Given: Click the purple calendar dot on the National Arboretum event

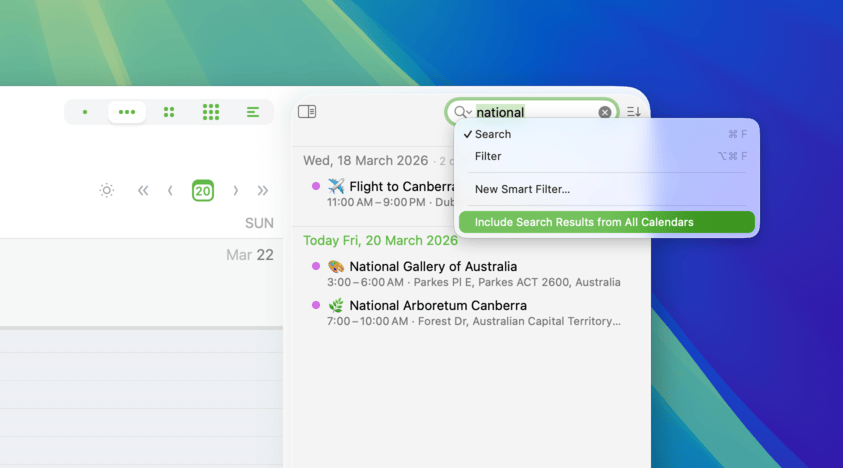Looking at the screenshot, I should point(316,305).
